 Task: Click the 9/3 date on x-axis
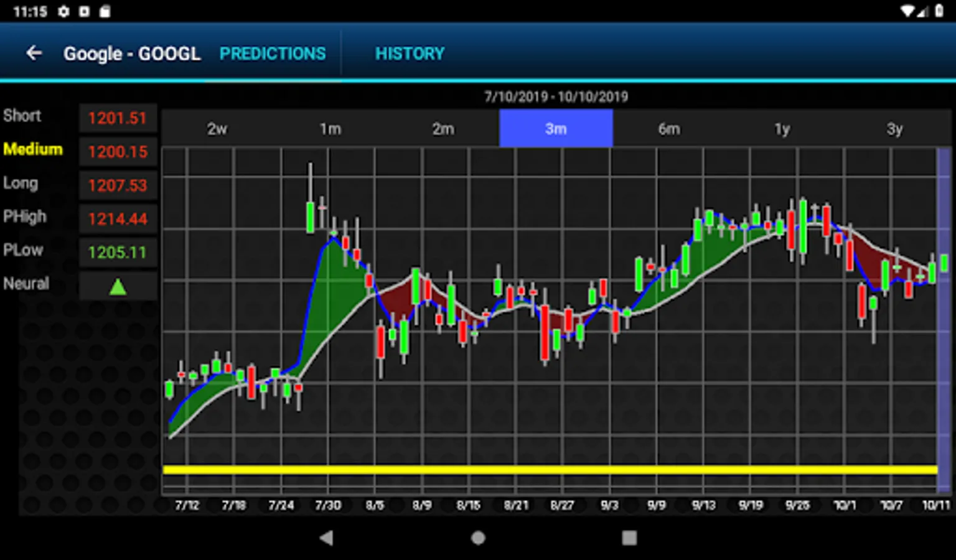pyautogui.click(x=609, y=505)
